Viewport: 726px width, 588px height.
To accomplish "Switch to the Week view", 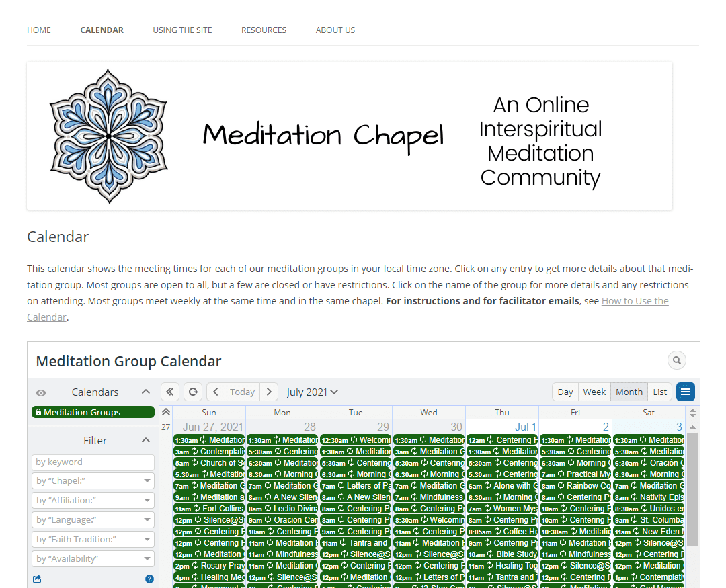I will coord(594,392).
